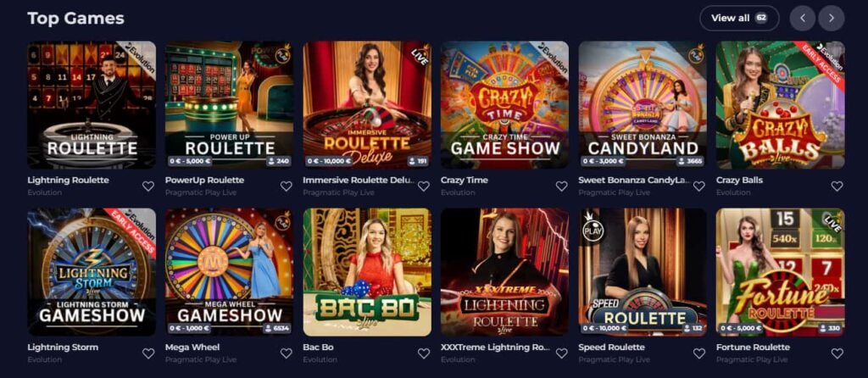Screen dimensions: 868x378
Task: Favorite Fortune Roulette with heart
Action: pos(837,353)
